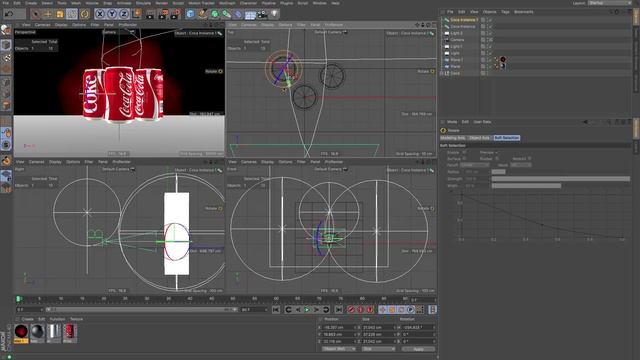The image size is (640, 360).
Task: Click Render to Picture Viewer icon
Action: point(163,14)
